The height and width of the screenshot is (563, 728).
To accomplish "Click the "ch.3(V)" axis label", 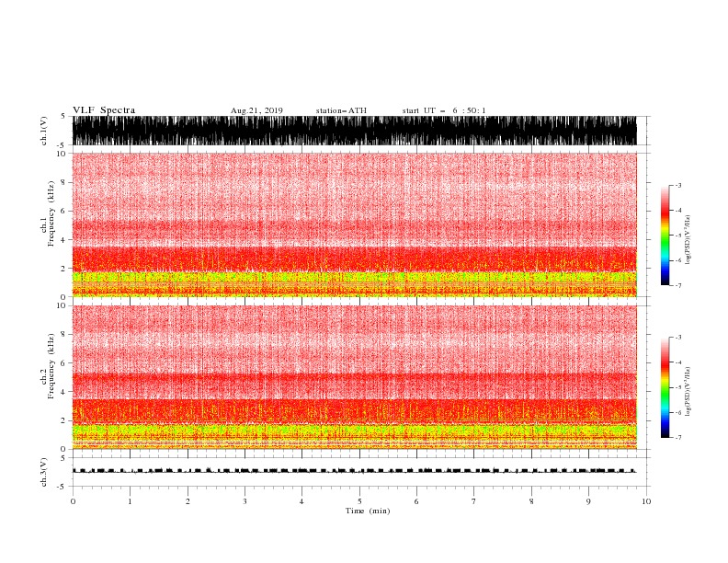I will click(44, 472).
